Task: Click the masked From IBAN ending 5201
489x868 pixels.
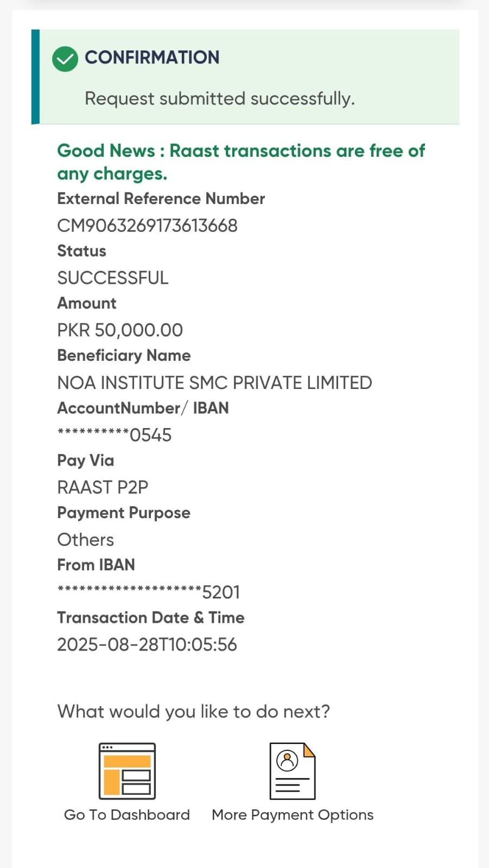Action: (148, 592)
